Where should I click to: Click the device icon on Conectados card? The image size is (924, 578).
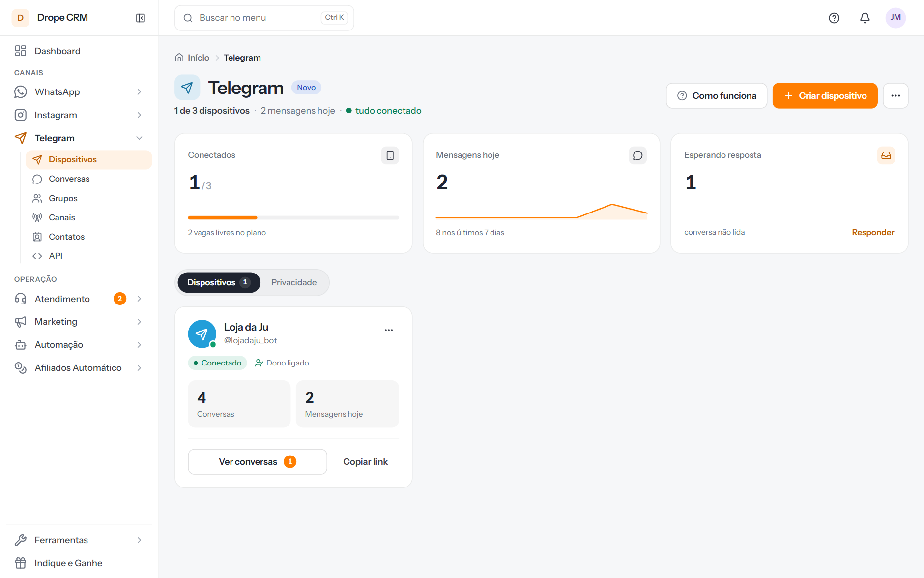click(390, 155)
